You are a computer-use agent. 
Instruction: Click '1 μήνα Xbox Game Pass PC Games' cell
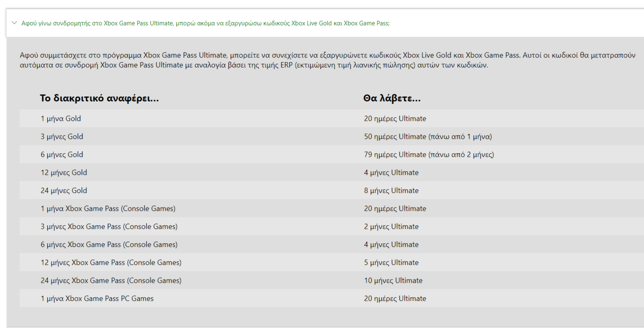coord(97,298)
